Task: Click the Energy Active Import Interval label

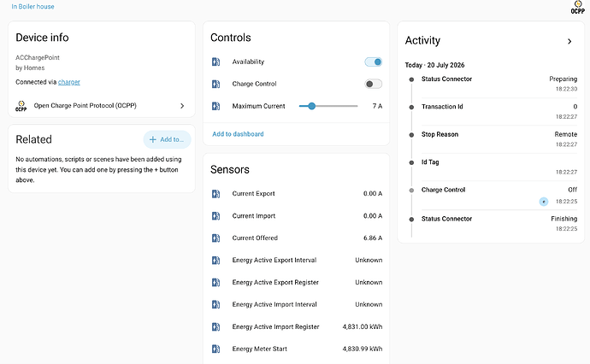Action: pos(274,304)
